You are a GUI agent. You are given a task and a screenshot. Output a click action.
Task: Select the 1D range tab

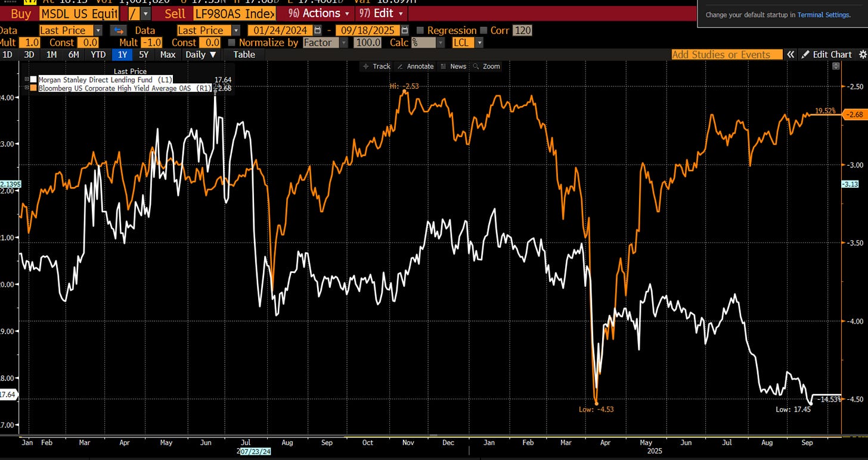(x=8, y=54)
